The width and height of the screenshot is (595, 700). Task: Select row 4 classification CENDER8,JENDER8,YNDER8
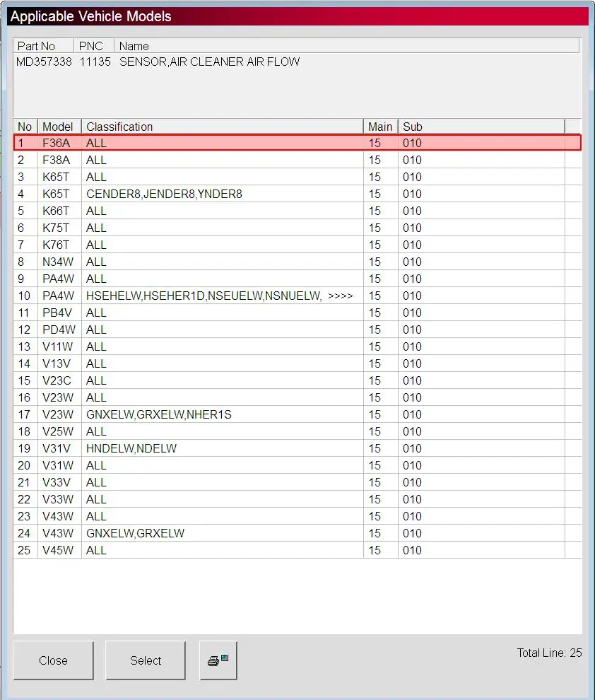[164, 194]
